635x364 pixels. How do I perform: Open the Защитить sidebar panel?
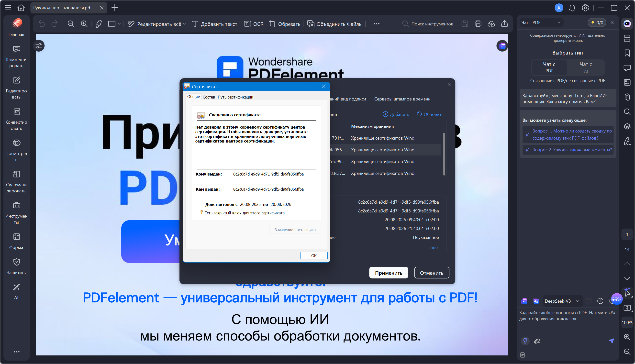(x=16, y=266)
